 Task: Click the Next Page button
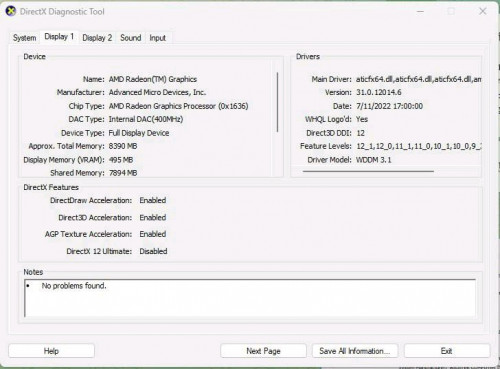263,351
